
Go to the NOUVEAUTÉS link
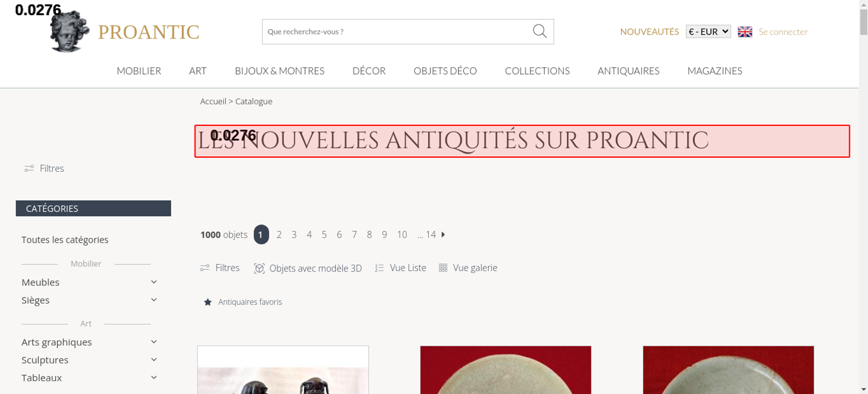649,32
